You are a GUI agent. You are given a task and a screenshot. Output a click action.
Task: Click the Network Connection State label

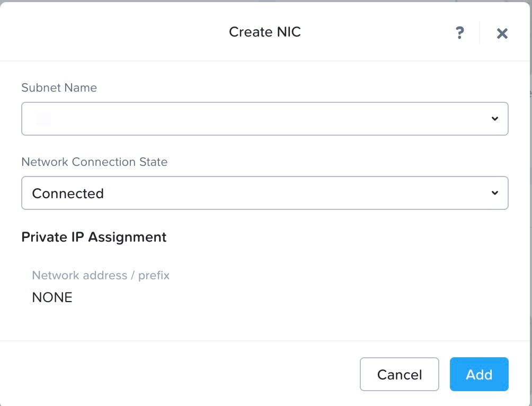[94, 162]
